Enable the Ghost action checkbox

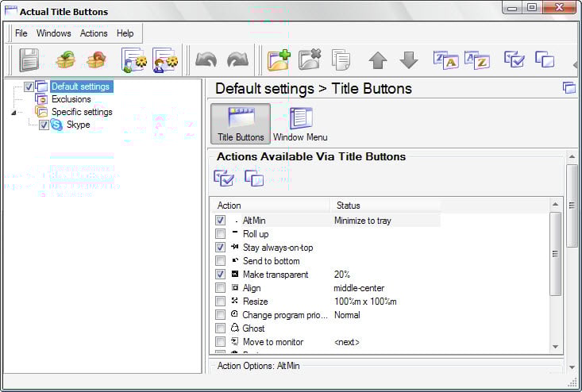(220, 329)
